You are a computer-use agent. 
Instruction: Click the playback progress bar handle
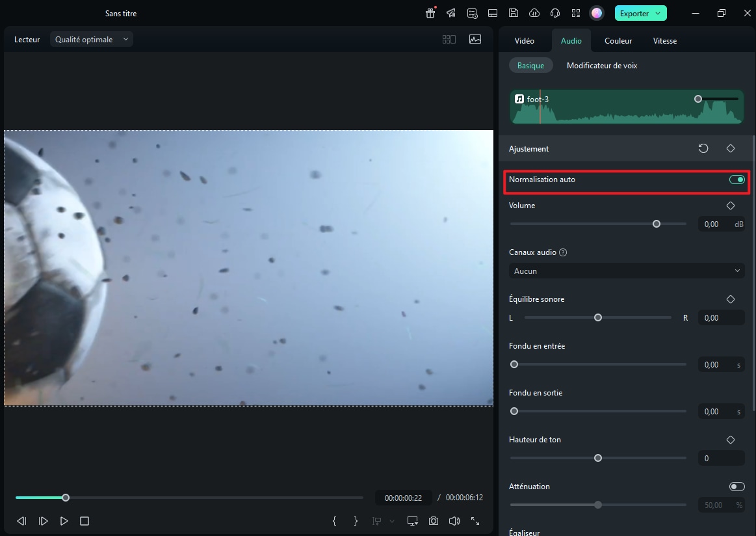66,498
